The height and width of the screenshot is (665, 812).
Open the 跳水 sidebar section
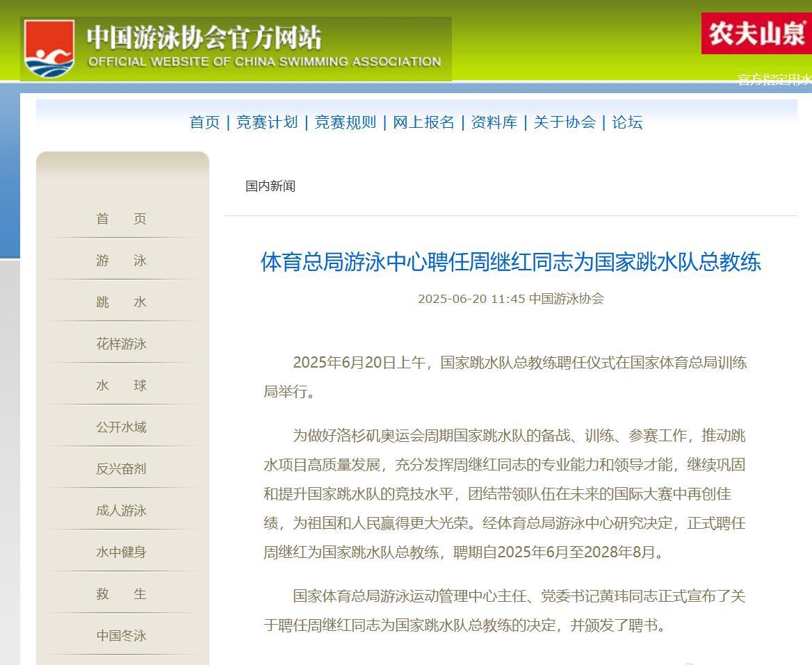122,302
